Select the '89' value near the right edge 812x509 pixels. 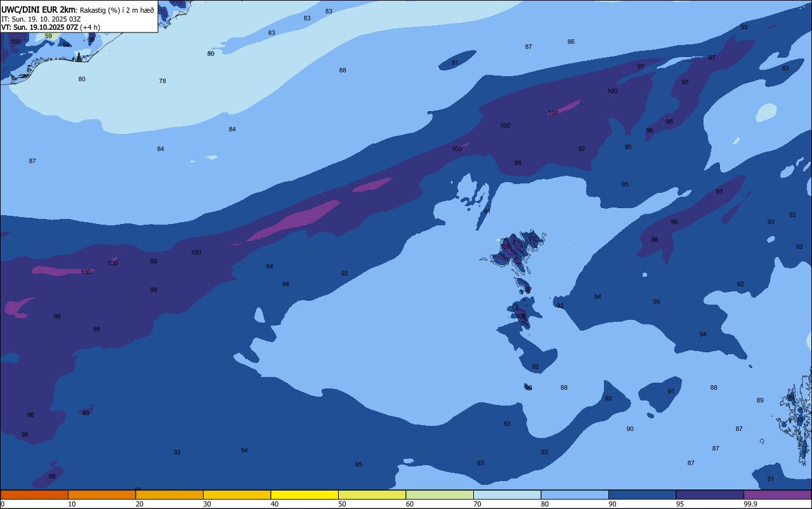click(760, 400)
